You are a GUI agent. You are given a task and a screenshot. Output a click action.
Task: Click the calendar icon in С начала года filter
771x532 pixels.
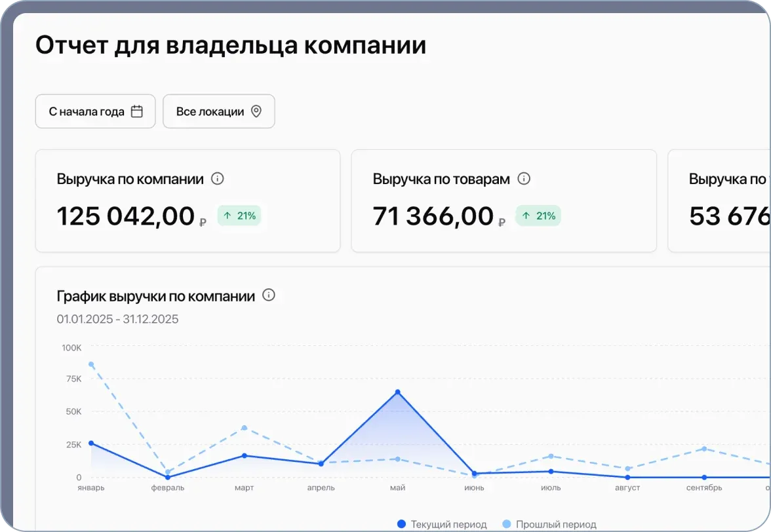tap(136, 111)
